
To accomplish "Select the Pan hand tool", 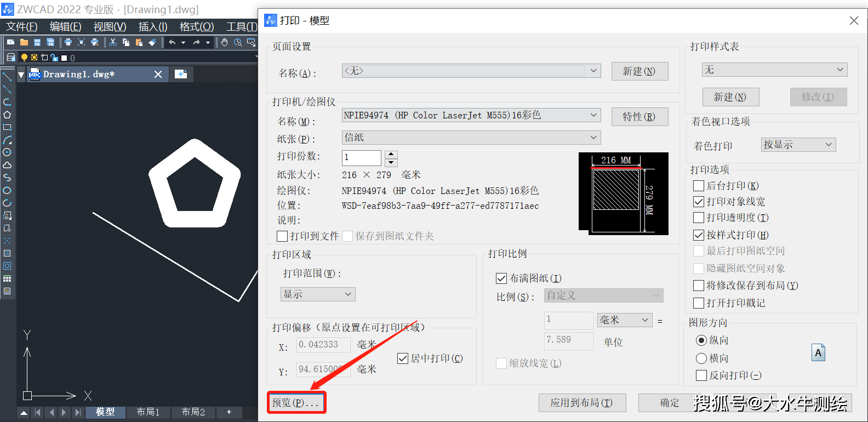I will 225,42.
